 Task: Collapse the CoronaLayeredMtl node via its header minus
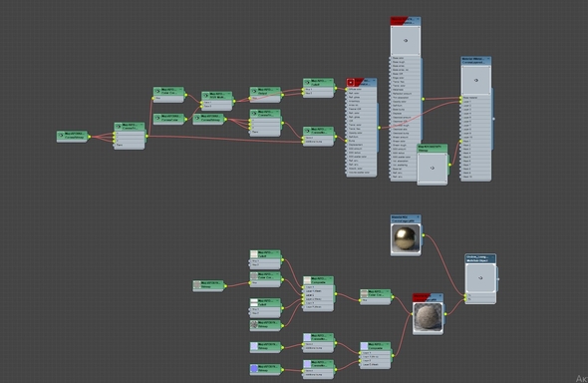coord(488,59)
